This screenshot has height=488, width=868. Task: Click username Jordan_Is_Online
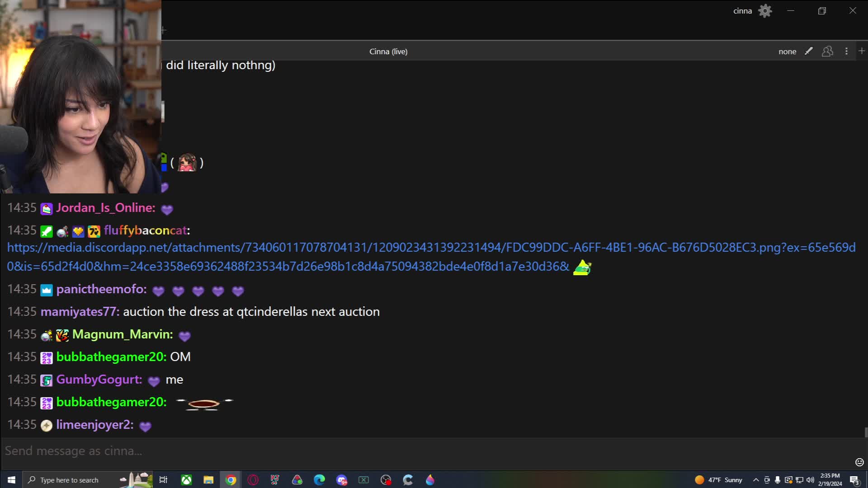pyautogui.click(x=105, y=208)
